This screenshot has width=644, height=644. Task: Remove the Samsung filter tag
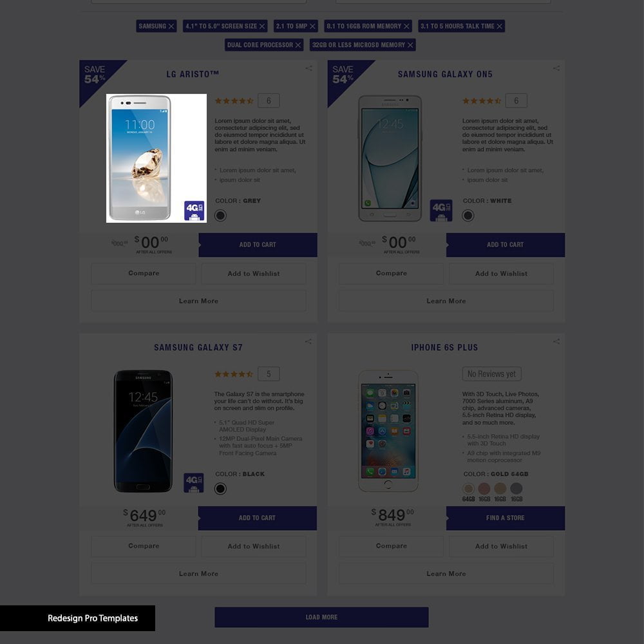click(x=171, y=26)
